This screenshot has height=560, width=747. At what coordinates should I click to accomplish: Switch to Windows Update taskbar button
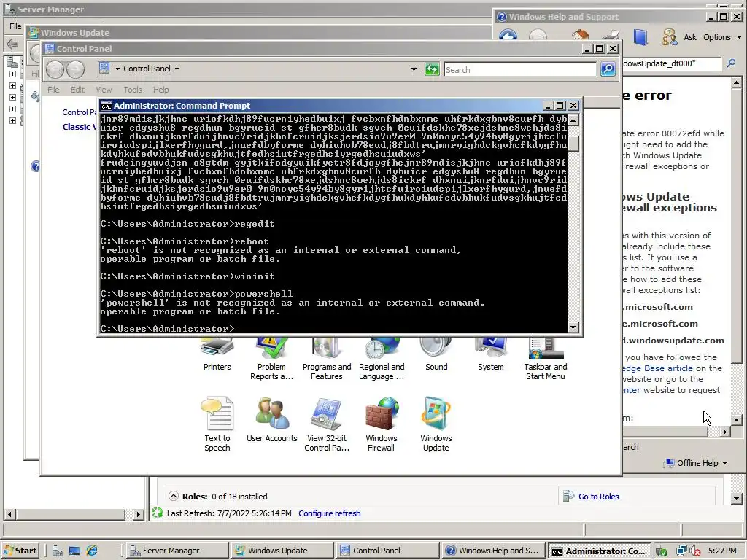pos(282,551)
